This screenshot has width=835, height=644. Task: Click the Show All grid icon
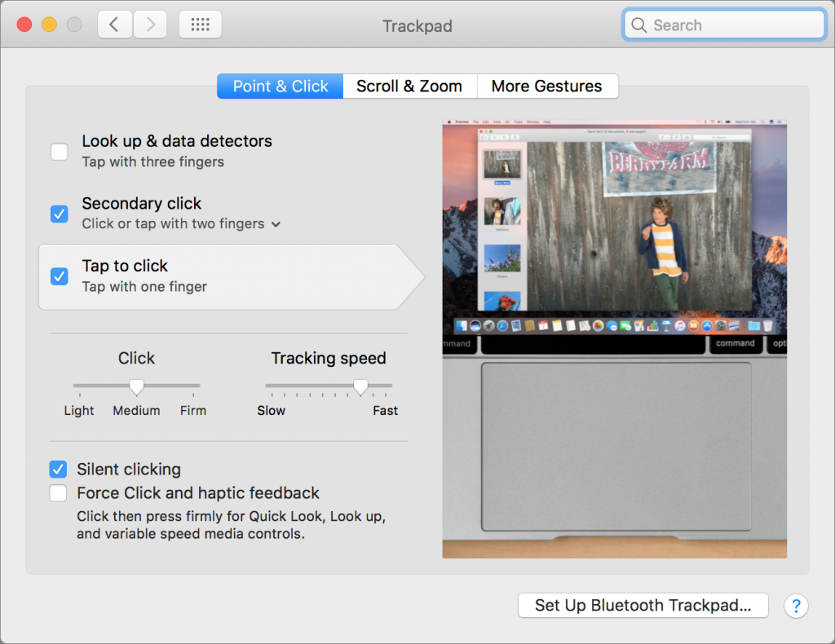coord(200,24)
